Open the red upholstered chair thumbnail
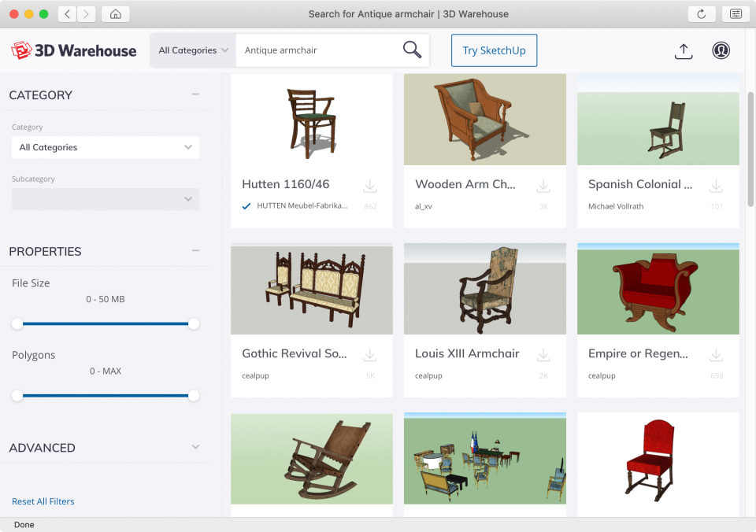This screenshot has width=756, height=532. 658,458
